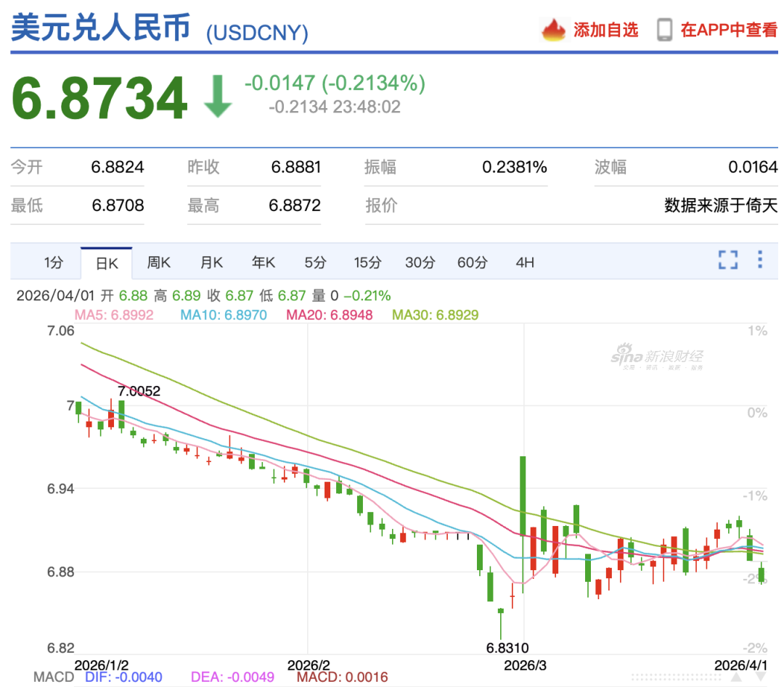
Task: Click the 振幅 value 0.2381%
Action: click(x=515, y=167)
